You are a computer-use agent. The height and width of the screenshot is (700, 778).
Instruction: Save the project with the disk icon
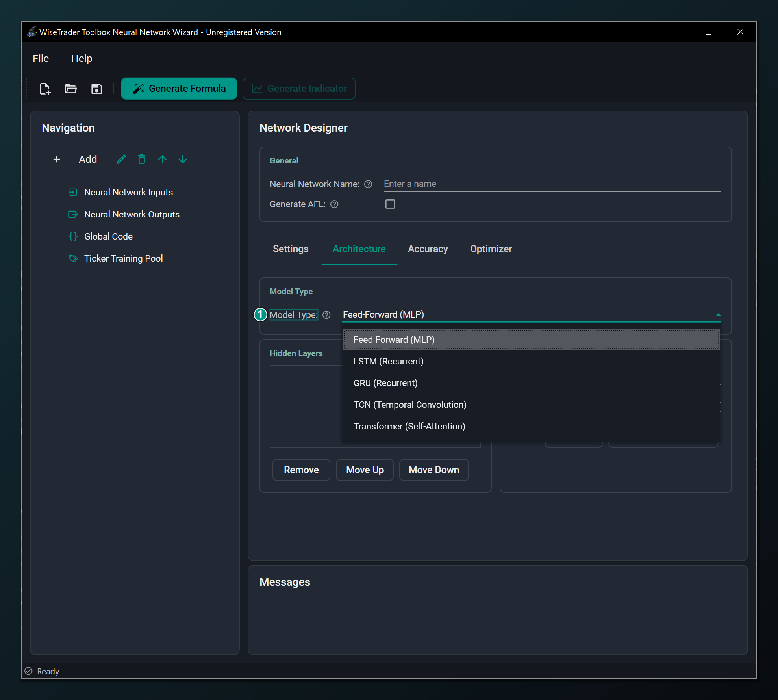tap(96, 89)
